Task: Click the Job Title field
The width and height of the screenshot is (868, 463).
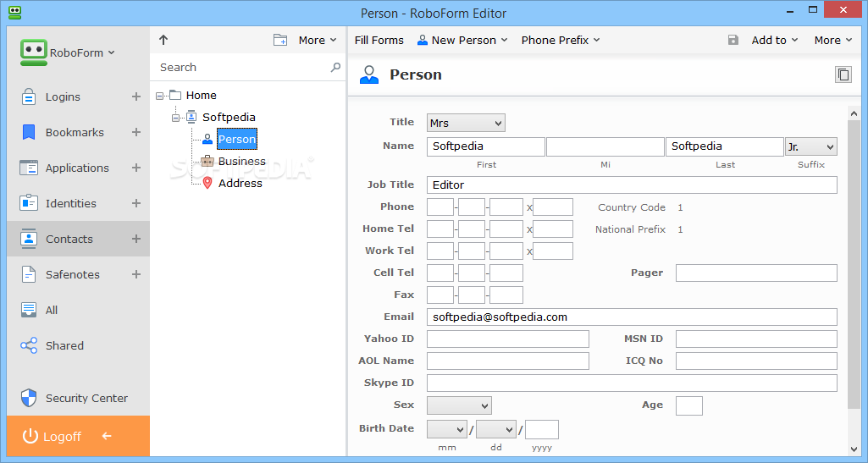Action: 632,185
